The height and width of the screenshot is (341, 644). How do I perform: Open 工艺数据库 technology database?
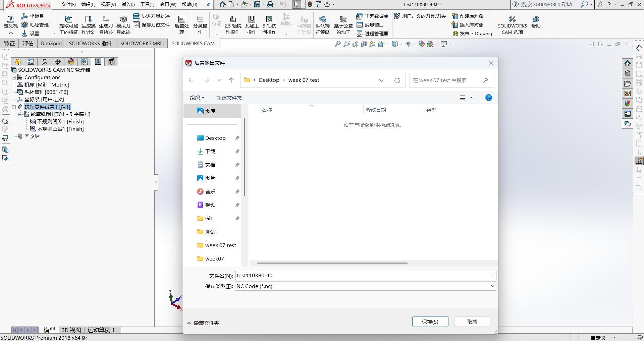(372, 16)
